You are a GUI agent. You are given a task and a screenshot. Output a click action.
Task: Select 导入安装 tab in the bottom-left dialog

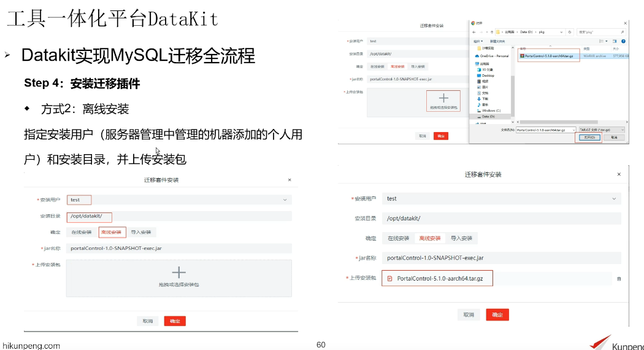[x=141, y=232]
